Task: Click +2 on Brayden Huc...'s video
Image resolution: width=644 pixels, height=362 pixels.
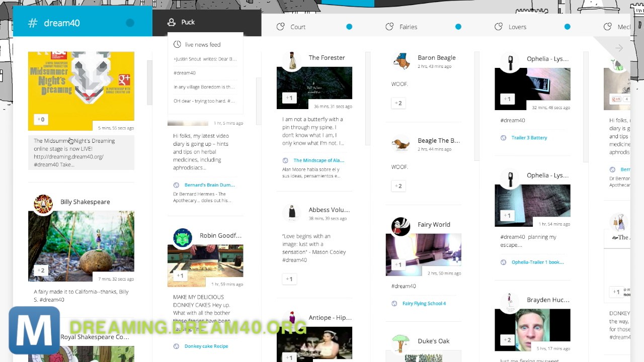Action: pos(507,340)
